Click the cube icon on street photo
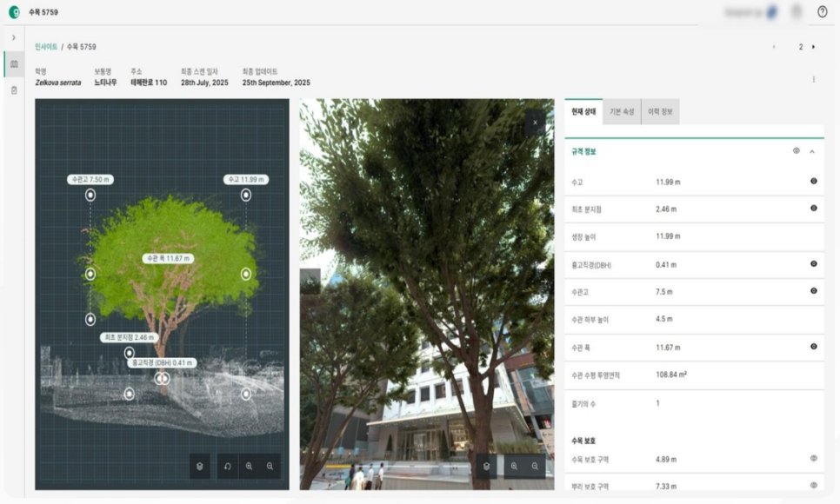Viewport: 840px width, 504px height. tap(486, 466)
